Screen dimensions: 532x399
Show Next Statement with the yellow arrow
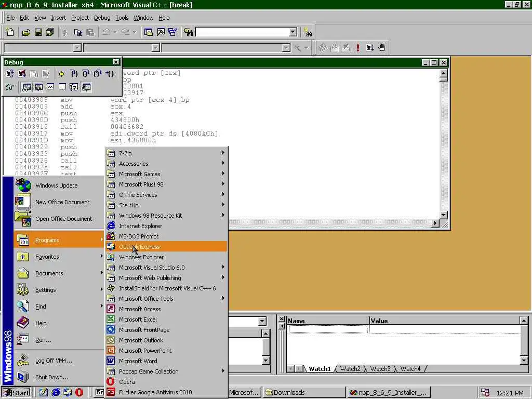62,74
